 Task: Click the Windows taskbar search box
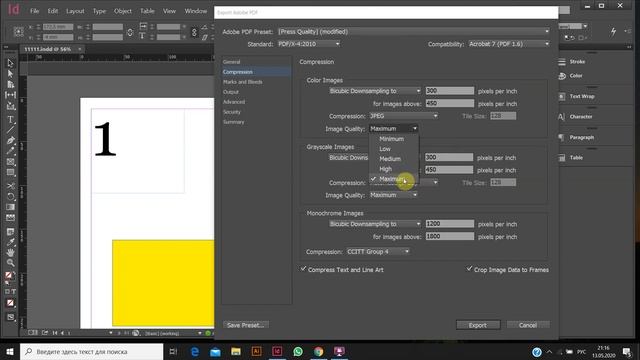click(91, 351)
